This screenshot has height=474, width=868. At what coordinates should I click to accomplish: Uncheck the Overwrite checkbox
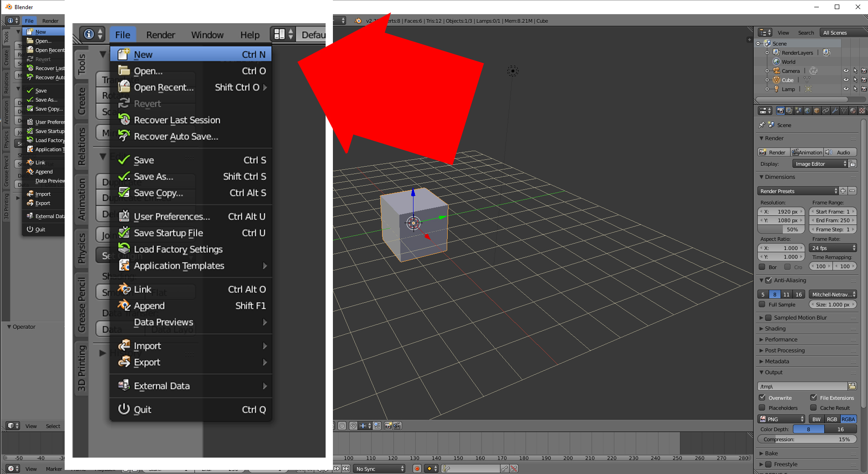(762, 398)
